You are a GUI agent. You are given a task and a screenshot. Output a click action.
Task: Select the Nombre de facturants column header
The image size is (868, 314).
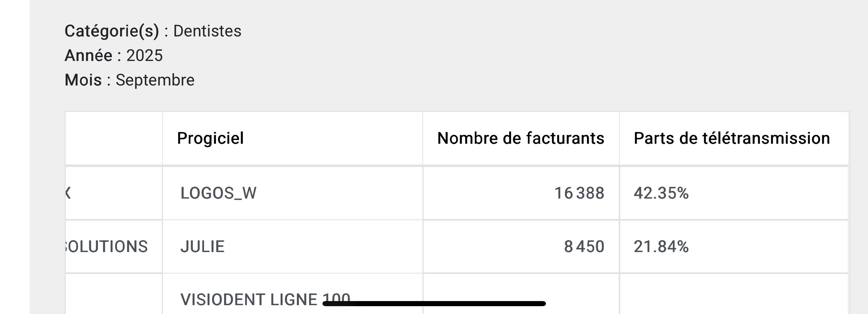point(520,138)
